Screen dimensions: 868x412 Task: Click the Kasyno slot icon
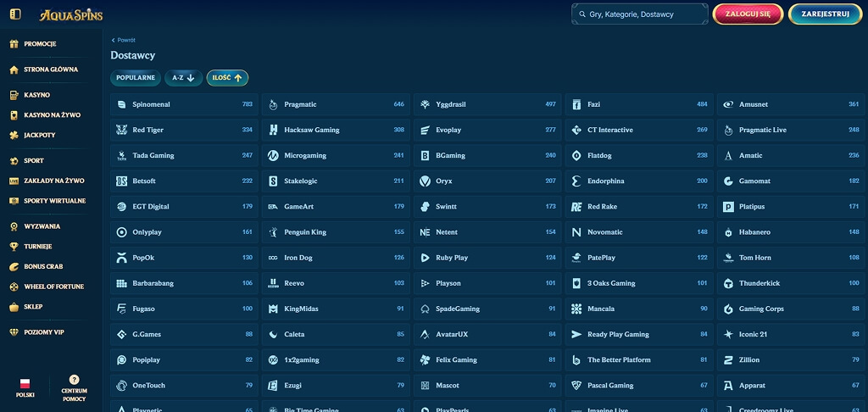14,95
